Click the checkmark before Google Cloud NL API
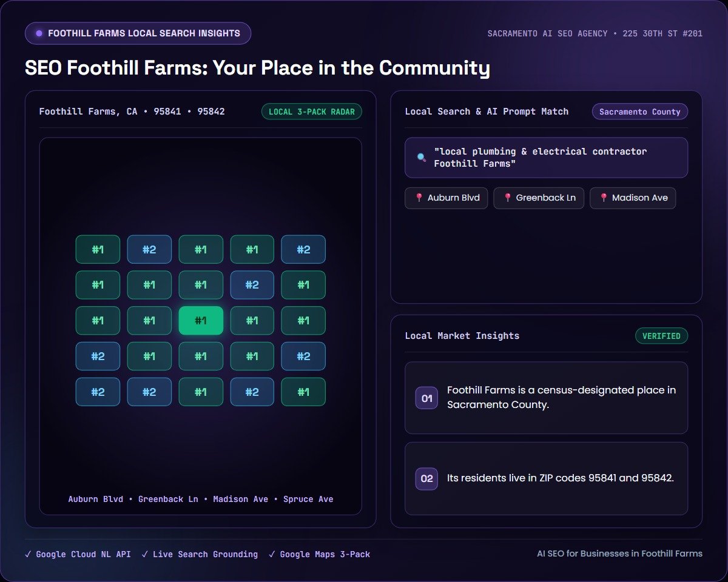Screen dimensions: 728x582 tap(28, 554)
